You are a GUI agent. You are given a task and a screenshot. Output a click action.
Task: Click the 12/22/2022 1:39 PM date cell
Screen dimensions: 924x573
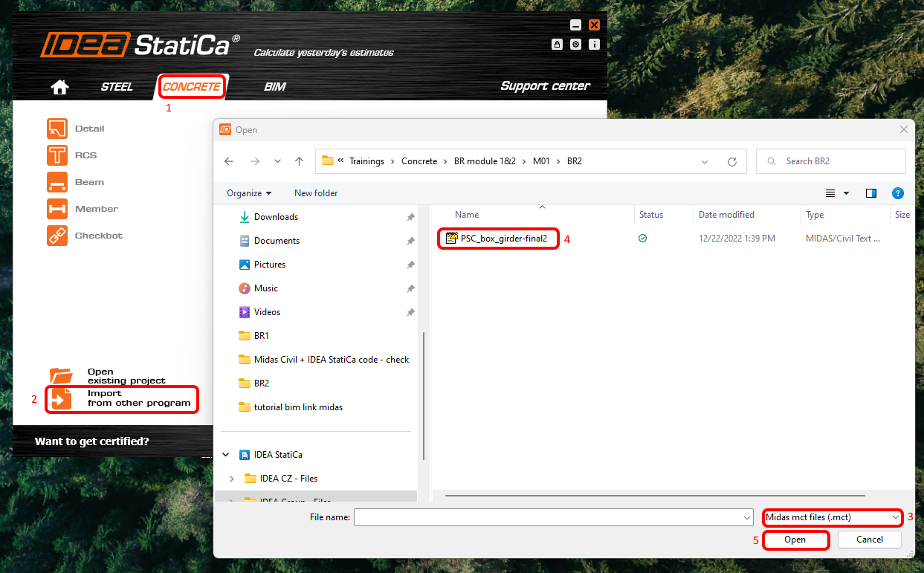737,239
